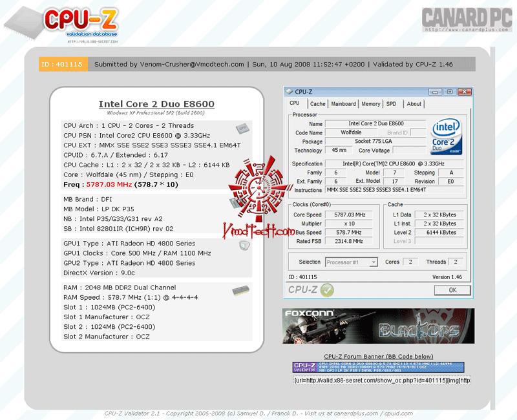Click the Core Speed 5787.03 MHz field

(349, 215)
